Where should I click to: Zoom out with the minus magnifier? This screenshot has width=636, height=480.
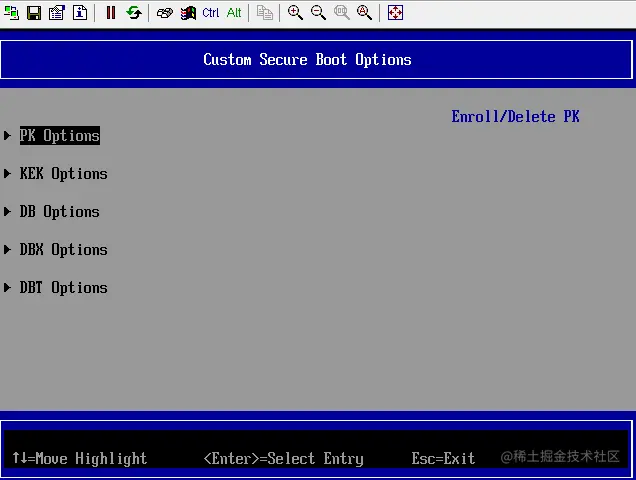[318, 13]
